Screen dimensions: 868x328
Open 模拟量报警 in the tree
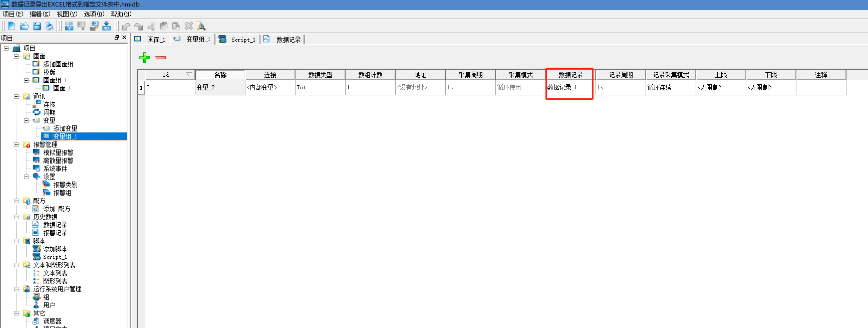pos(58,152)
